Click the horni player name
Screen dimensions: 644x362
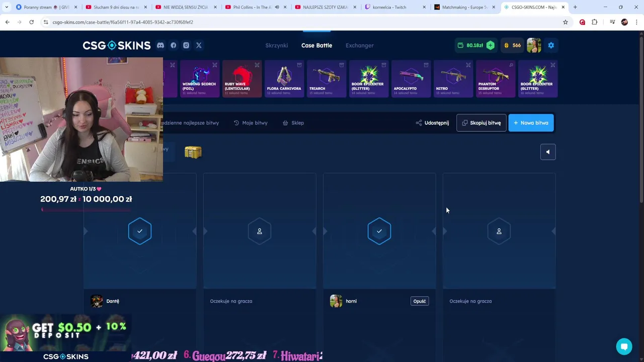coord(351,301)
